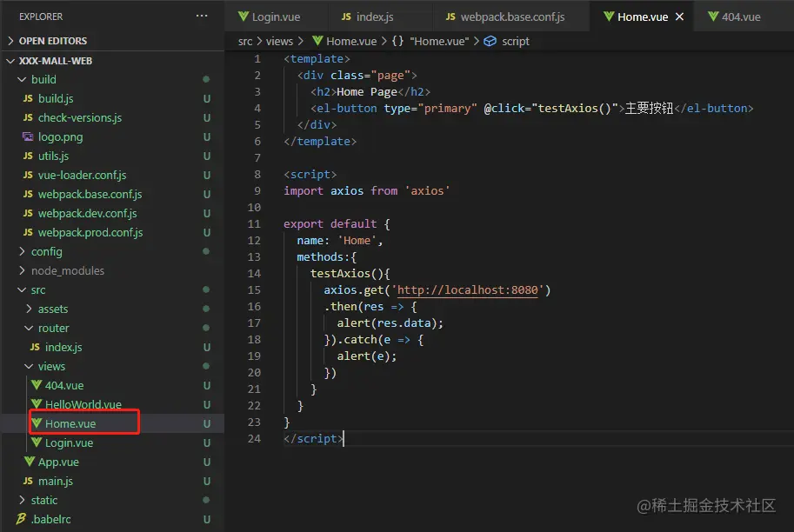Screen dimensions: 794x532
Task: Follow the http://localhost:8080 link in code
Action: (x=467, y=289)
